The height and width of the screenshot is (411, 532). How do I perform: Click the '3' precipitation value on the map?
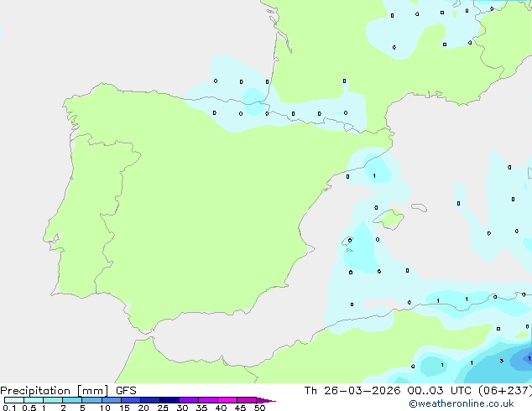(501, 361)
